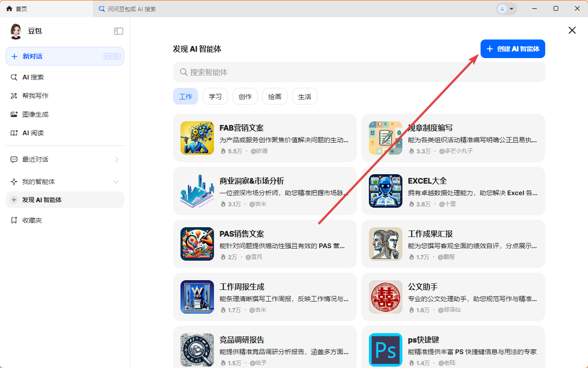The image size is (588, 368).
Task: Select 发现 AI 智能体 sidebar item
Action: coord(65,200)
